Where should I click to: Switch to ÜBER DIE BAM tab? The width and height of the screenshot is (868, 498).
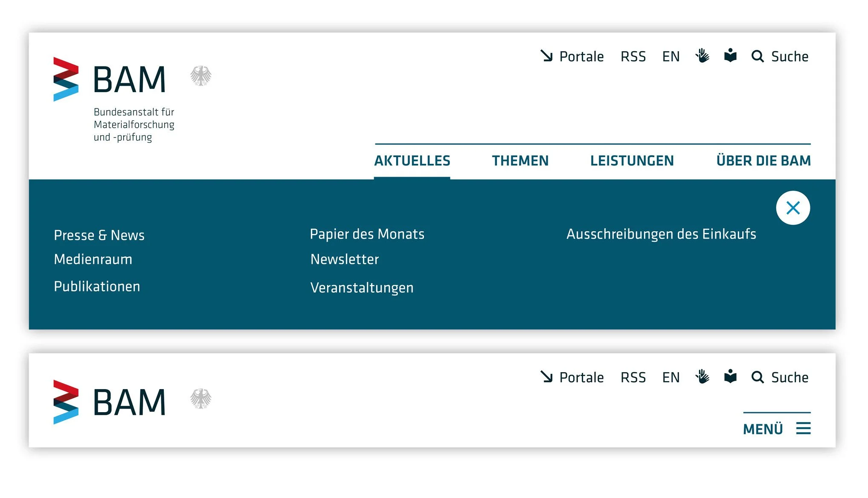[763, 161]
